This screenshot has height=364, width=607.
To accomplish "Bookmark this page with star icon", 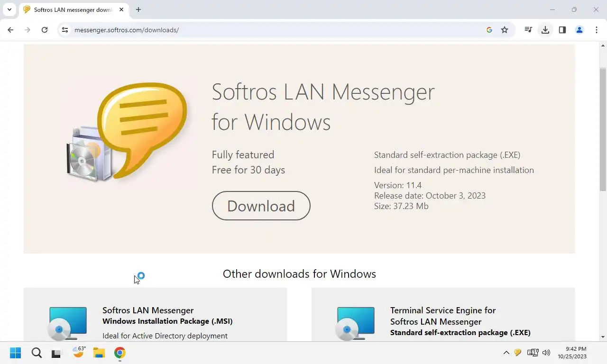I will coord(505,30).
